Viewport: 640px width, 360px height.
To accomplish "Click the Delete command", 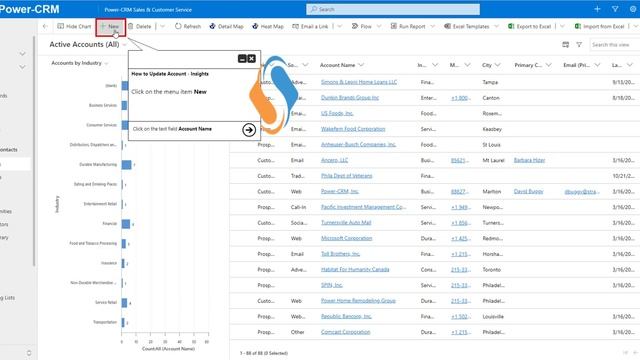I will coord(140,27).
